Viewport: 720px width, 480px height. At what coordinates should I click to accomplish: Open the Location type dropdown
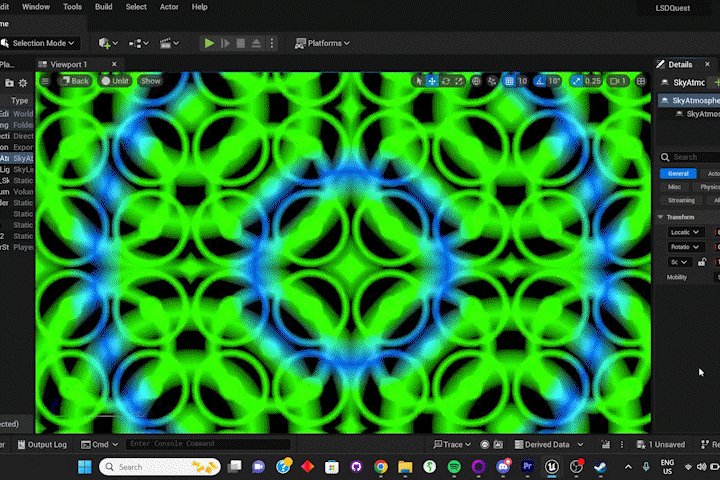(x=685, y=232)
